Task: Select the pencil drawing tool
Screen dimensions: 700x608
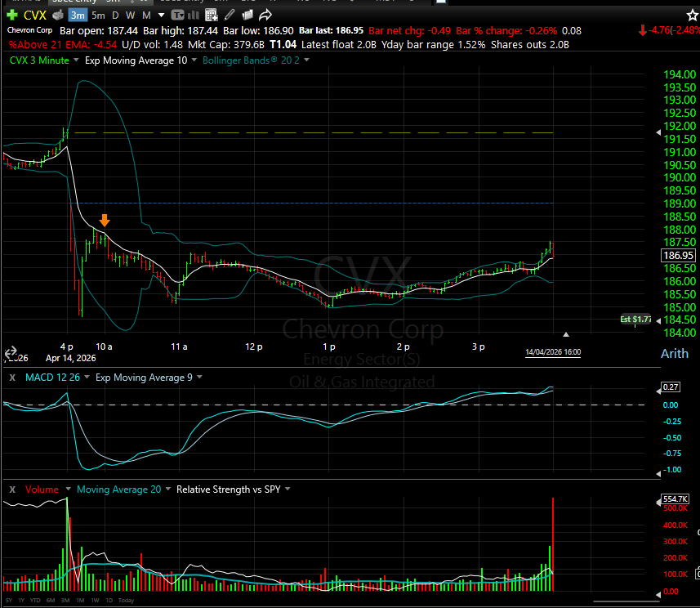Action: coord(229,16)
